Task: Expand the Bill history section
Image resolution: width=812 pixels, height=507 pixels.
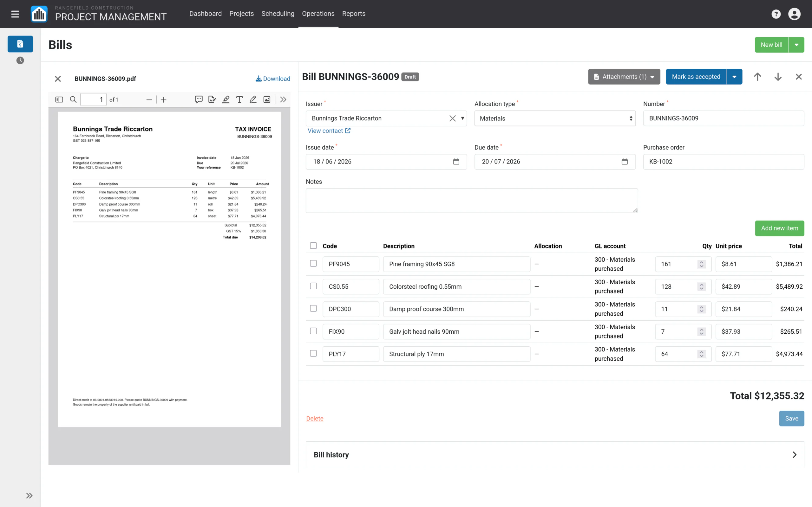Action: pos(555,455)
